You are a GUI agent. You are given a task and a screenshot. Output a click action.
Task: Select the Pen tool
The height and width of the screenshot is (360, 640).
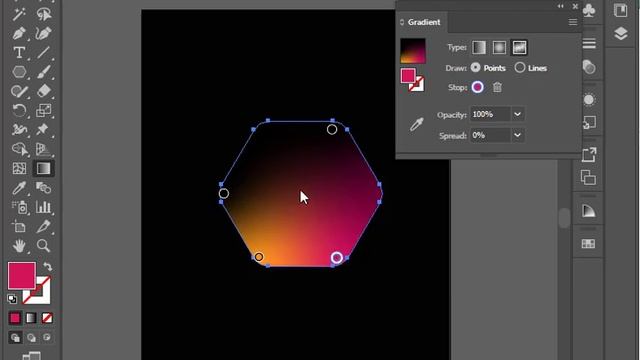click(19, 33)
